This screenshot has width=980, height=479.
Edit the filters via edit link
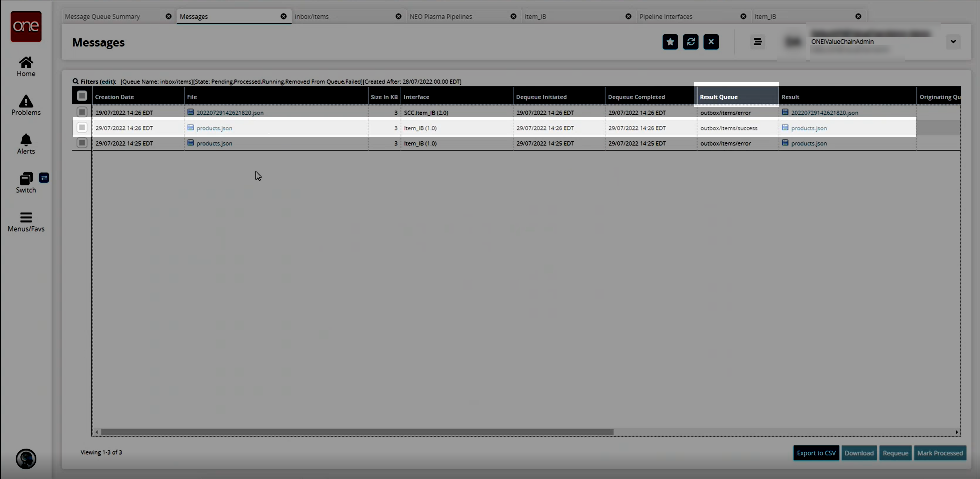point(108,81)
